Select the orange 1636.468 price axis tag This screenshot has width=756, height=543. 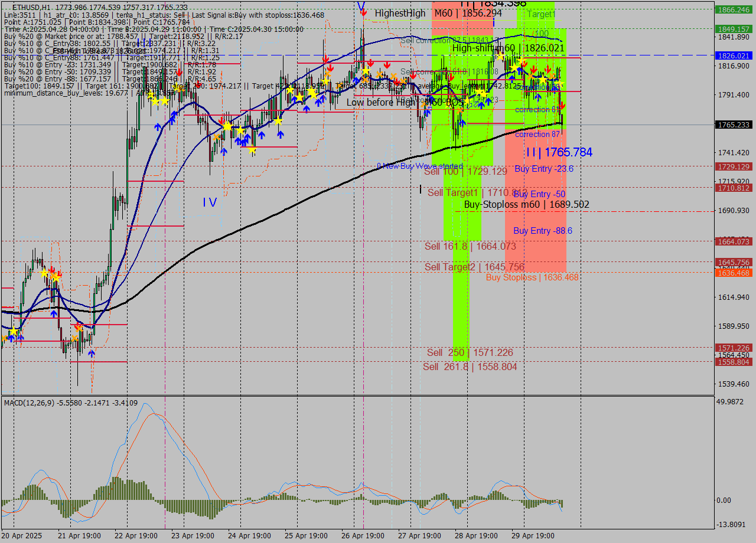pyautogui.click(x=733, y=273)
